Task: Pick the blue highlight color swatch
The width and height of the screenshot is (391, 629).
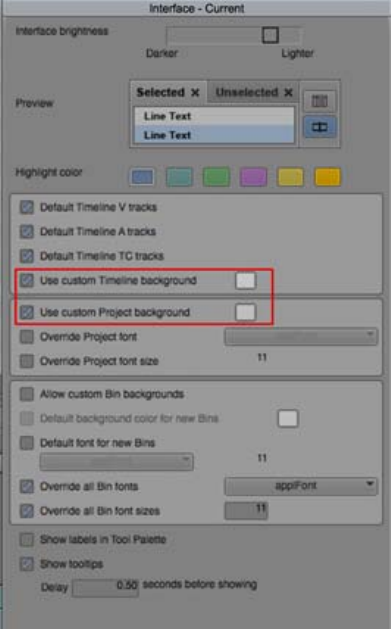Action: 142,177
